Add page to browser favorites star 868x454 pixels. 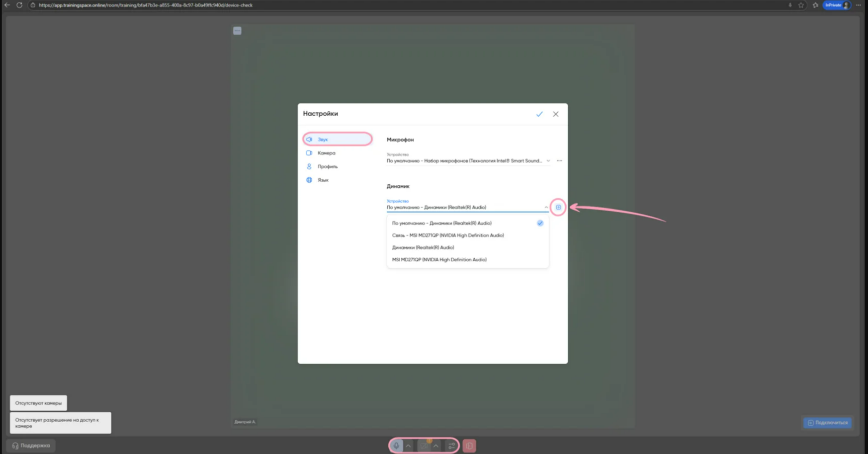(801, 5)
